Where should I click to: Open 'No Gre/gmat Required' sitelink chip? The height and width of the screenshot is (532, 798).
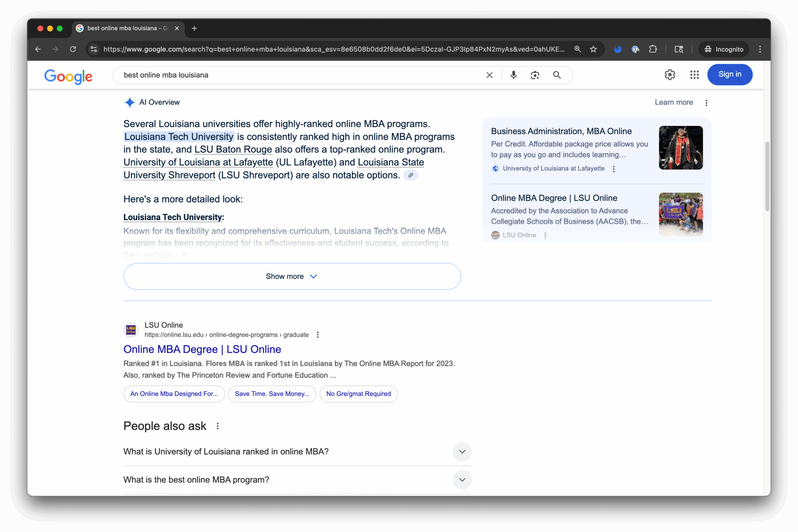358,394
